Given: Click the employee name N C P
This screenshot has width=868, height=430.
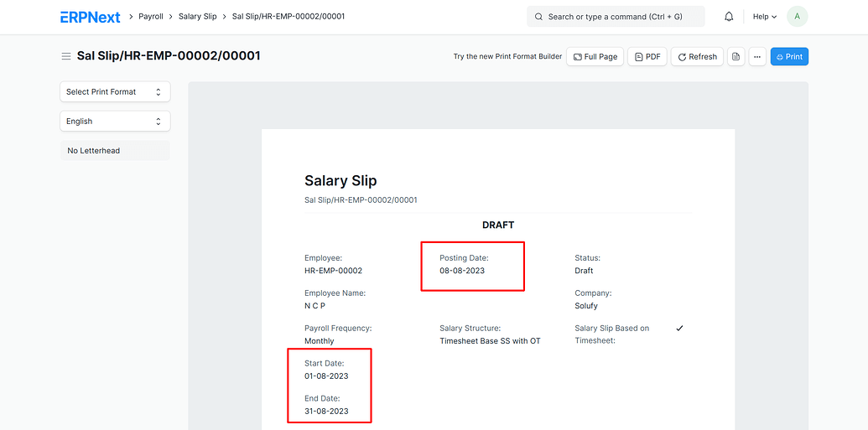Looking at the screenshot, I should [315, 305].
